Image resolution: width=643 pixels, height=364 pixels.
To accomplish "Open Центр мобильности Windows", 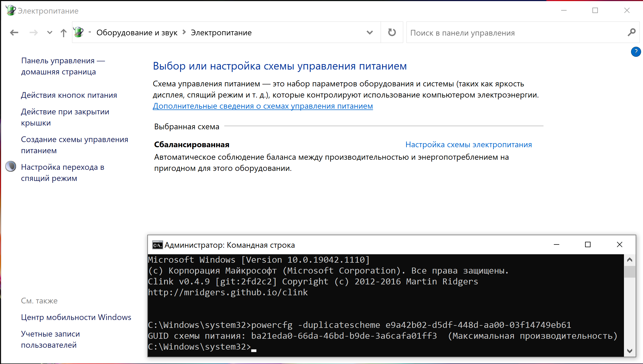I will click(76, 317).
